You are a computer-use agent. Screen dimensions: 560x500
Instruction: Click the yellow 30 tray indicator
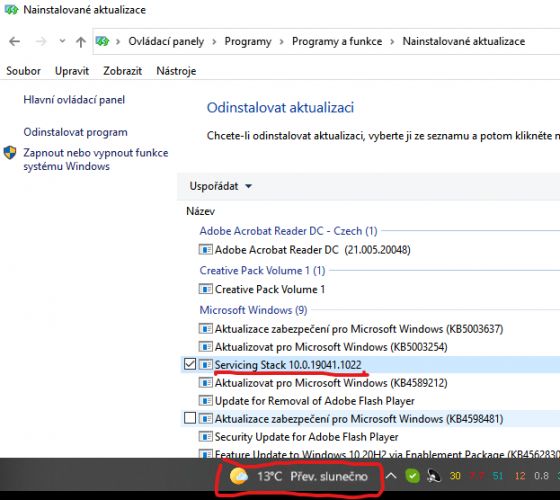[x=455, y=476]
